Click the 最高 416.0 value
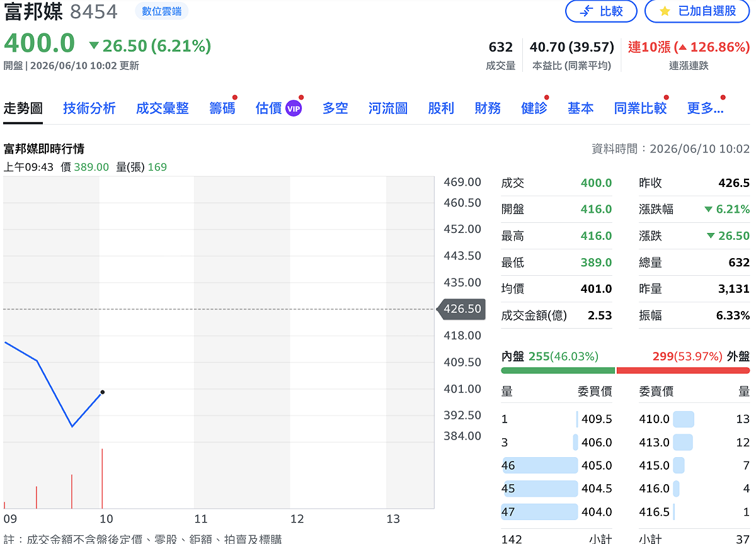The image size is (756, 544). [x=596, y=236]
